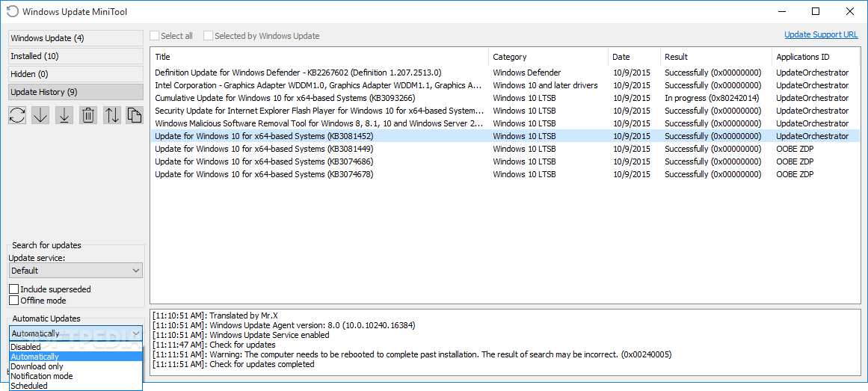Viewport: 868px width, 391px height.
Task: Click the hide/unhide updates arrows icon
Action: click(112, 114)
